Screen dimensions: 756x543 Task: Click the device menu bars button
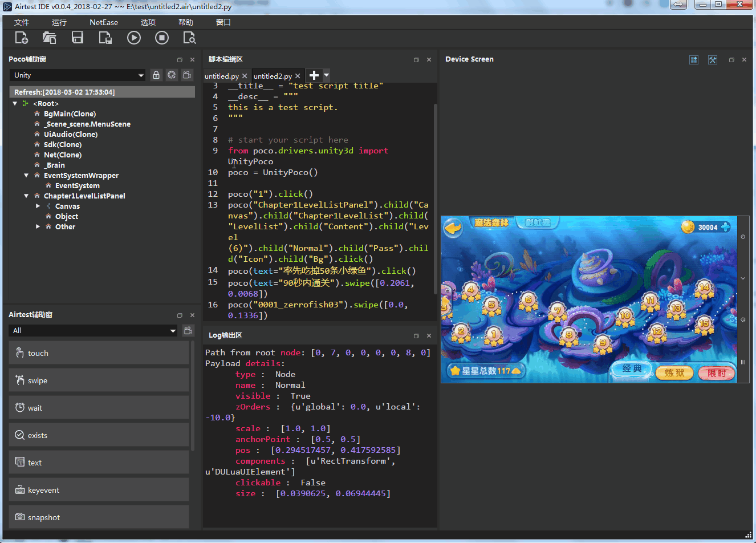743,362
